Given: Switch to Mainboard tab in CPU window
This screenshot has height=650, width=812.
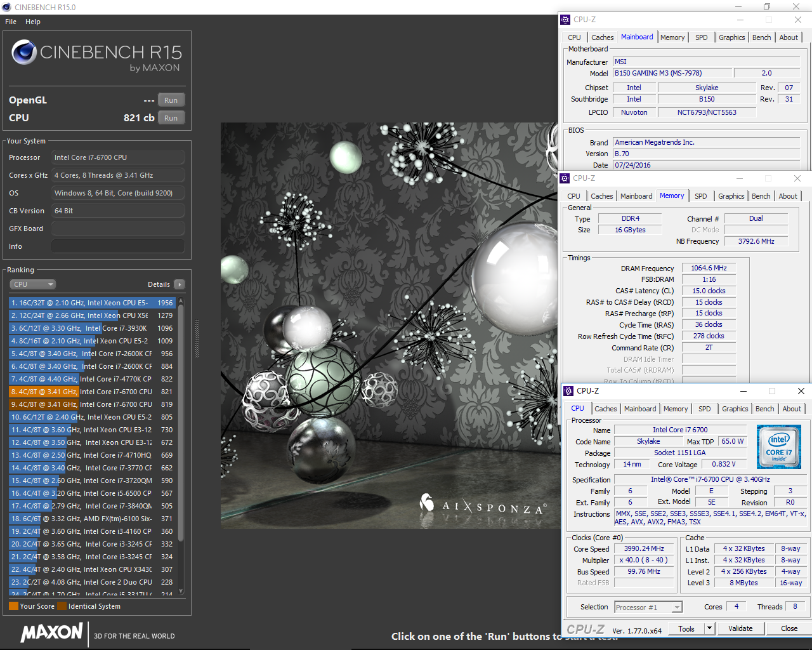Looking at the screenshot, I should click(x=640, y=409).
